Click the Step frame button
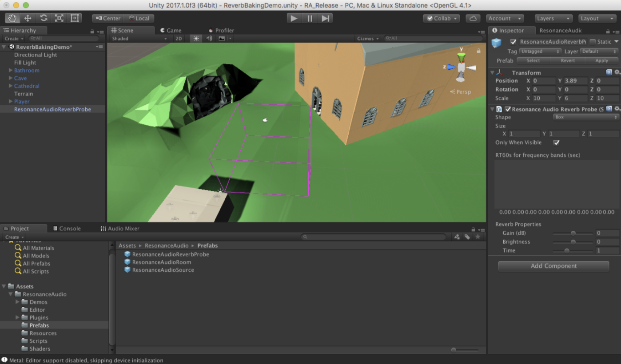 pyautogui.click(x=326, y=18)
